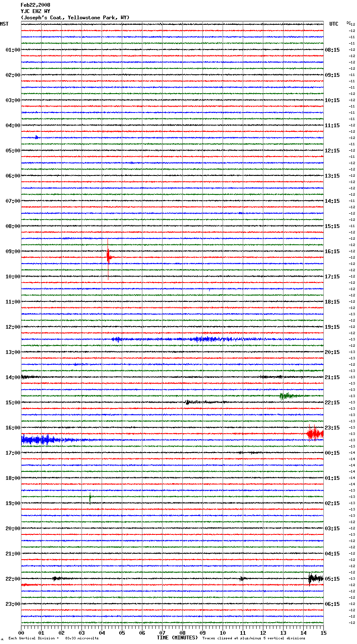Click the UTC time label "19:15"
The width and height of the screenshot is (357, 644).
tap(332, 327)
